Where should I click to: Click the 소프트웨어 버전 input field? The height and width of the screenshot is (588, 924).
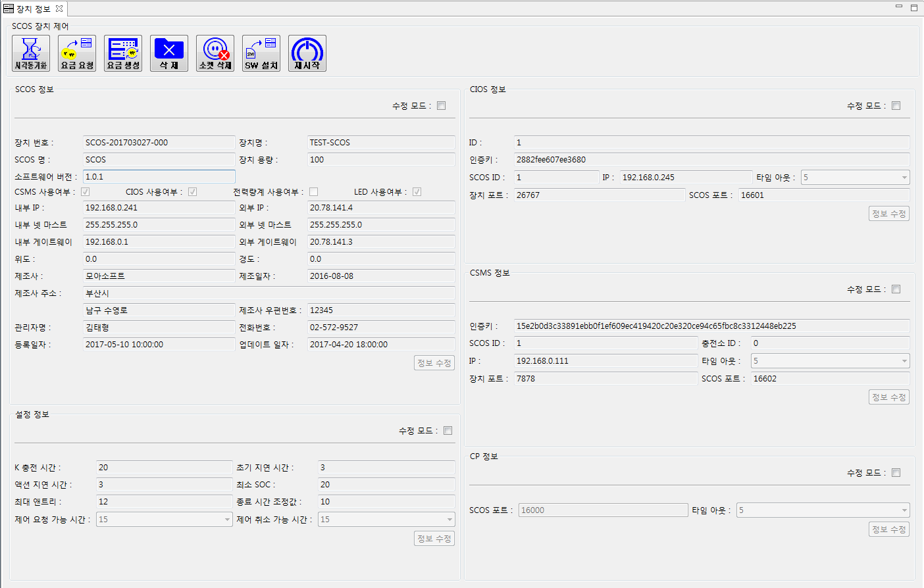coord(159,177)
